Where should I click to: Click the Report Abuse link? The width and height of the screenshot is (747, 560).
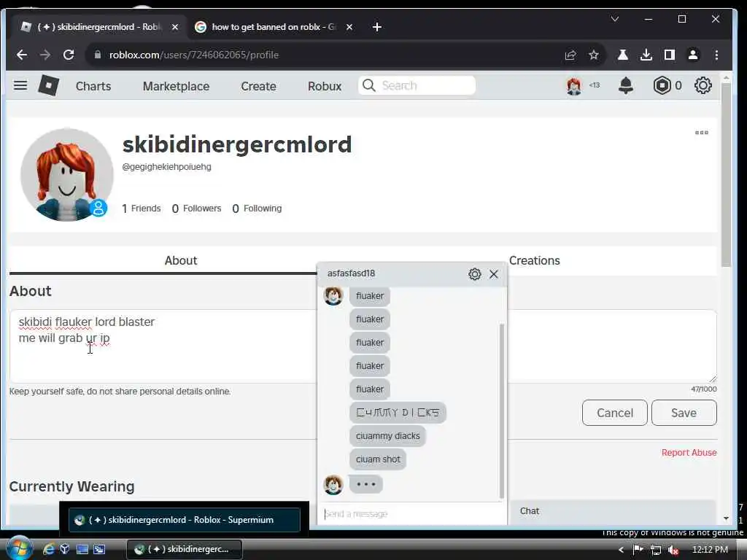point(689,453)
